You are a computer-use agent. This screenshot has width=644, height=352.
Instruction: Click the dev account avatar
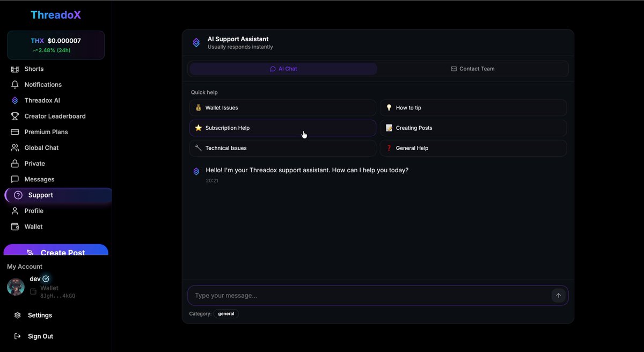pos(16,287)
